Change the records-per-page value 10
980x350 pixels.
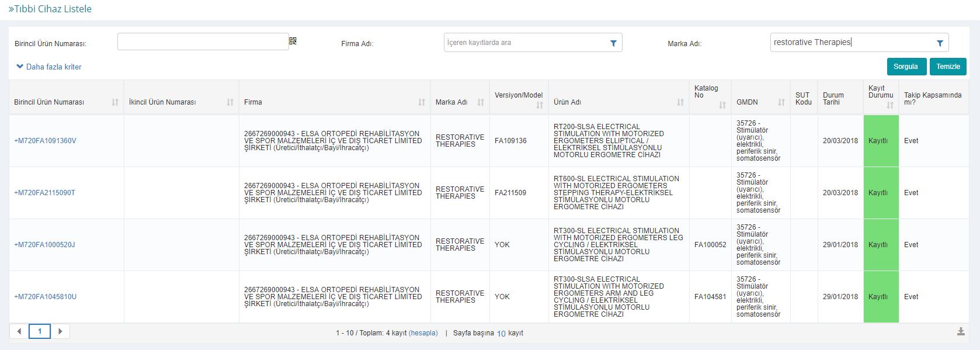(x=501, y=334)
